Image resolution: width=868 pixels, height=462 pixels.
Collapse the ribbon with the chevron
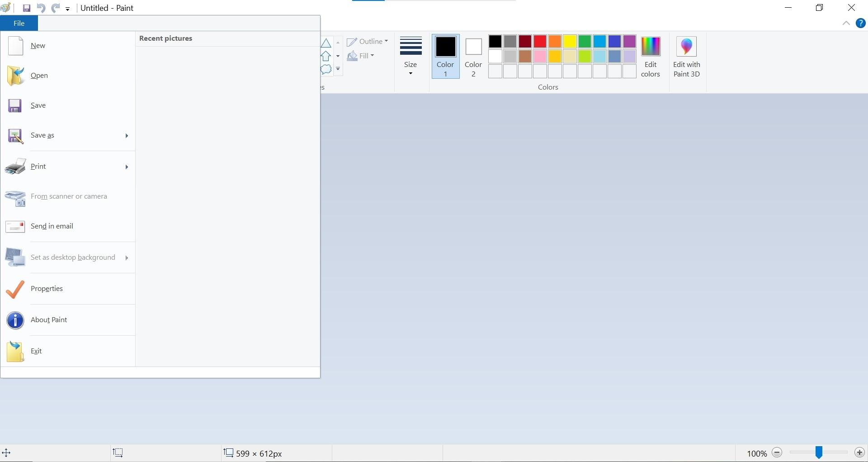point(846,23)
